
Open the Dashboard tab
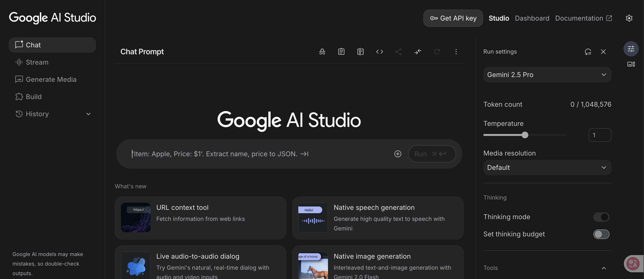(532, 18)
